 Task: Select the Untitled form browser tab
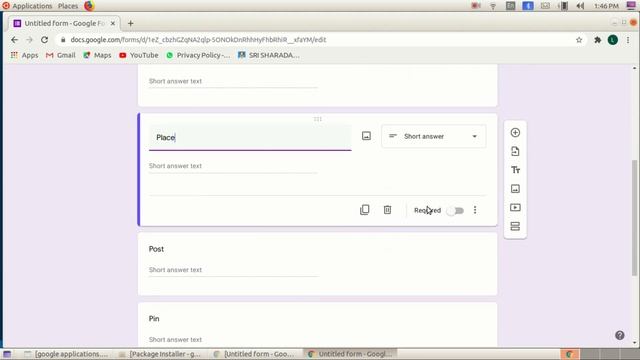pyautogui.click(x=64, y=24)
